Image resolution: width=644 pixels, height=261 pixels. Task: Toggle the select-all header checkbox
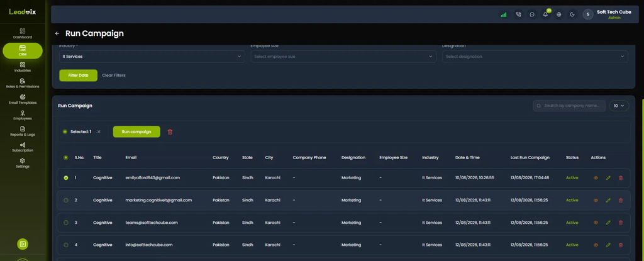point(65,157)
